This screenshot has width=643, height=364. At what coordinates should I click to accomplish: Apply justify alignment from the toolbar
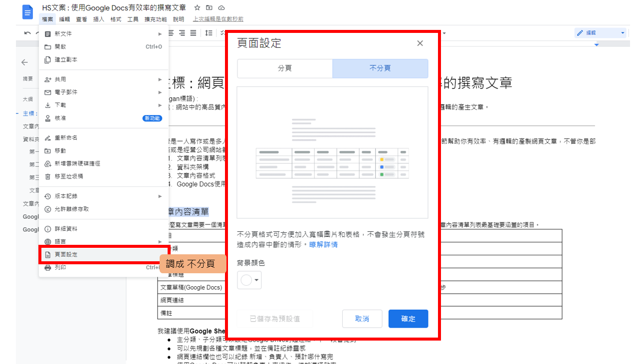(193, 33)
